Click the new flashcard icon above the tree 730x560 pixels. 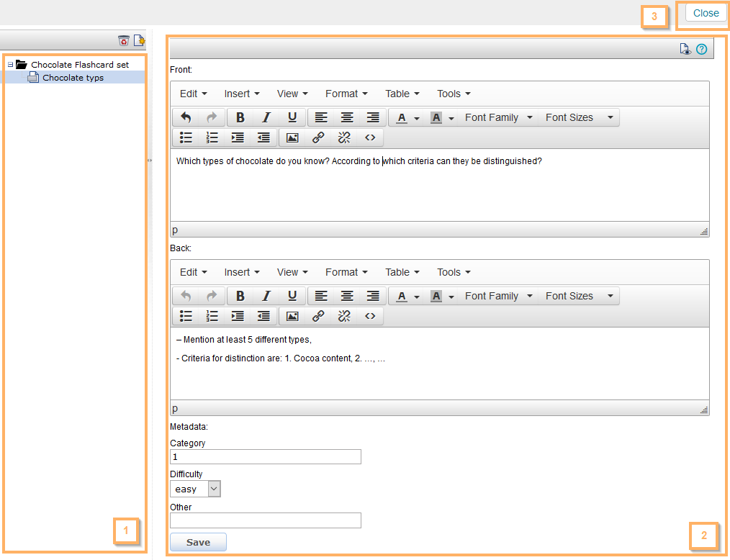pyautogui.click(x=139, y=40)
